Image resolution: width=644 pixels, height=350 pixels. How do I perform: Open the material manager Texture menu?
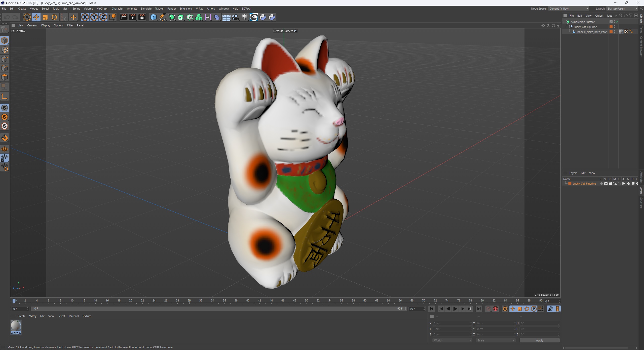(x=87, y=316)
